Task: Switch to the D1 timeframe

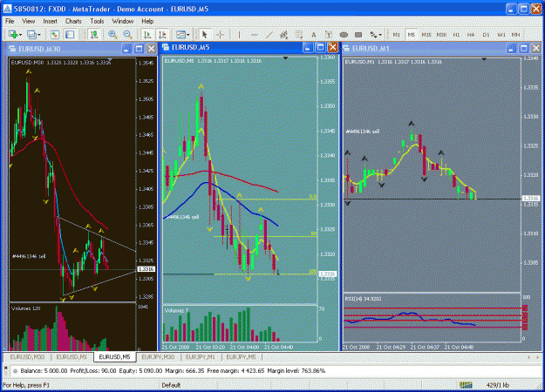Action: tap(486, 35)
